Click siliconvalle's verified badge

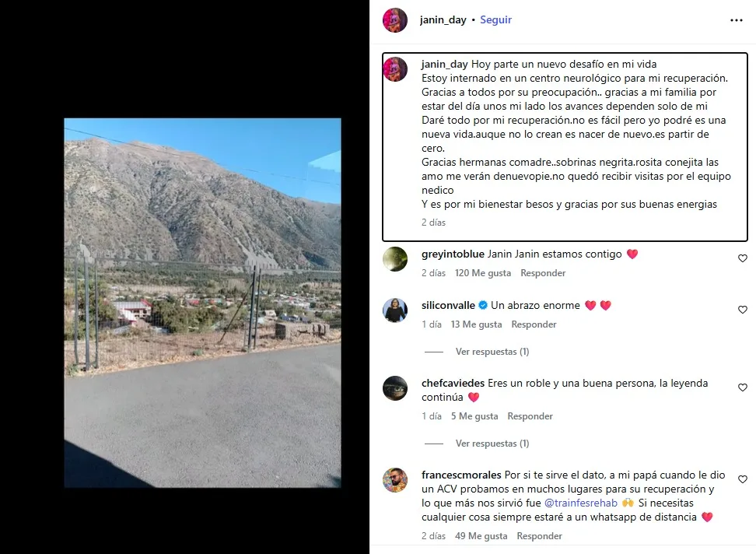point(483,305)
